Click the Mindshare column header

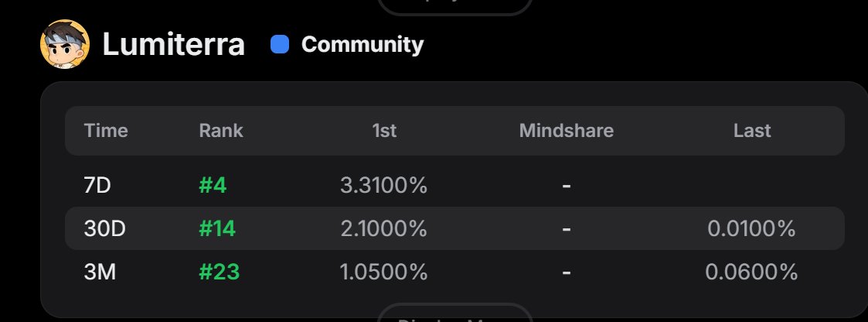coord(566,131)
